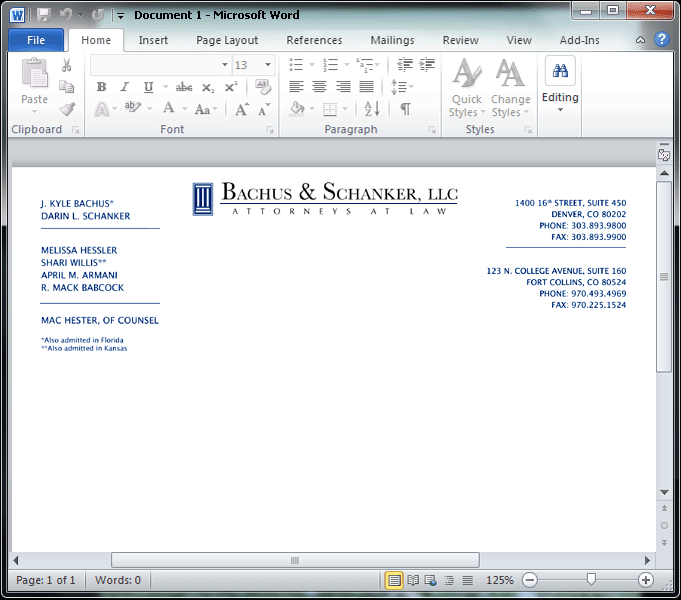Switch to the Insert tab

(153, 40)
